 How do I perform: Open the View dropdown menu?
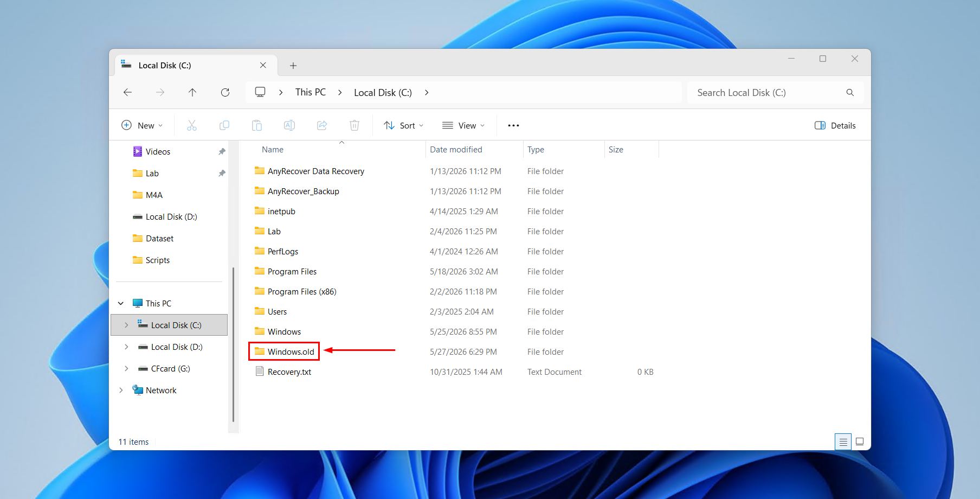[x=463, y=125]
